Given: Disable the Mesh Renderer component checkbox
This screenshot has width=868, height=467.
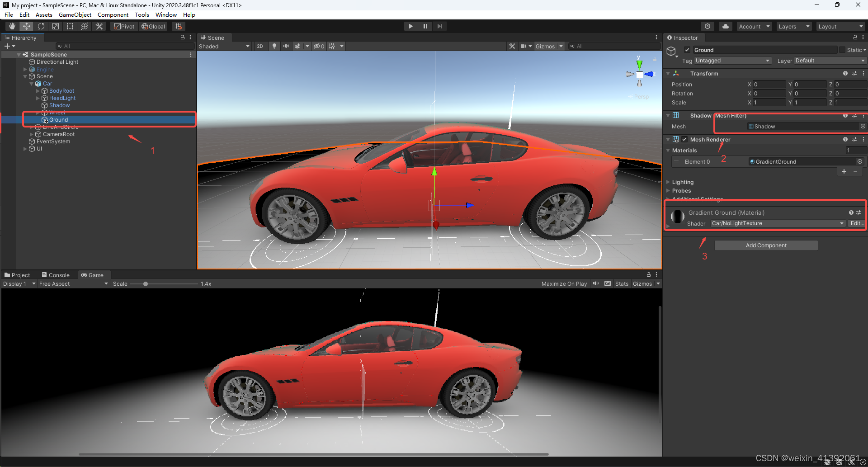Looking at the screenshot, I should pos(684,139).
